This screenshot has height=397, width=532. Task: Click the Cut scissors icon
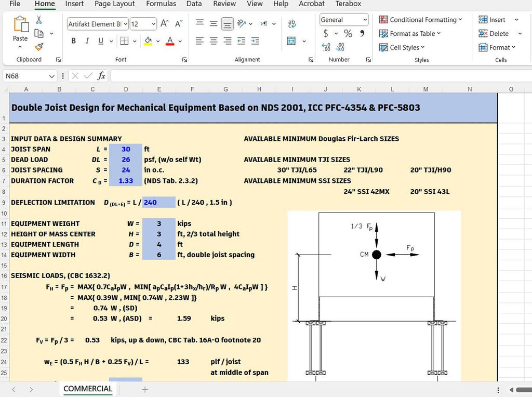click(39, 20)
